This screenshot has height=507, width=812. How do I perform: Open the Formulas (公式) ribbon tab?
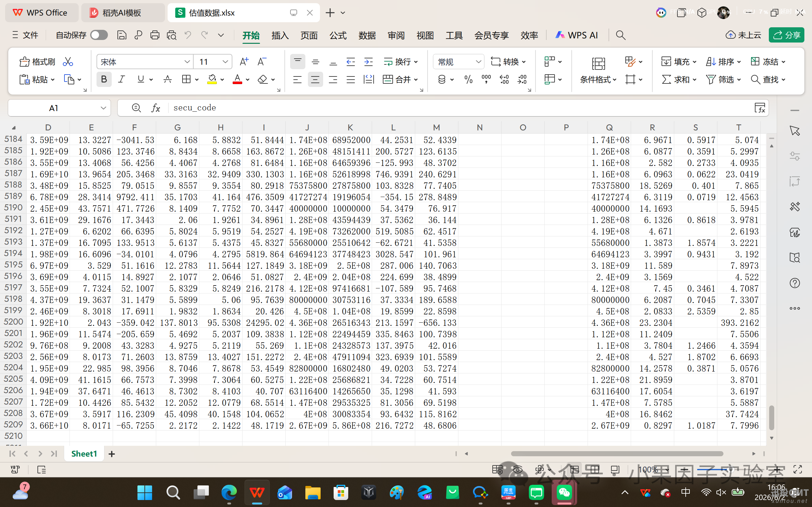(x=338, y=35)
